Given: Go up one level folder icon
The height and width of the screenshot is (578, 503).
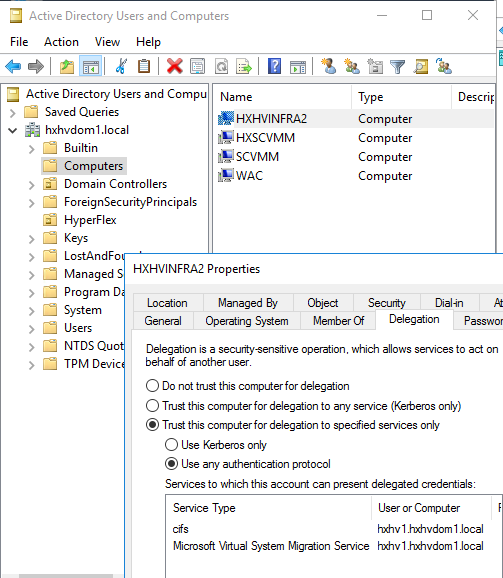Looking at the screenshot, I should coord(67,67).
